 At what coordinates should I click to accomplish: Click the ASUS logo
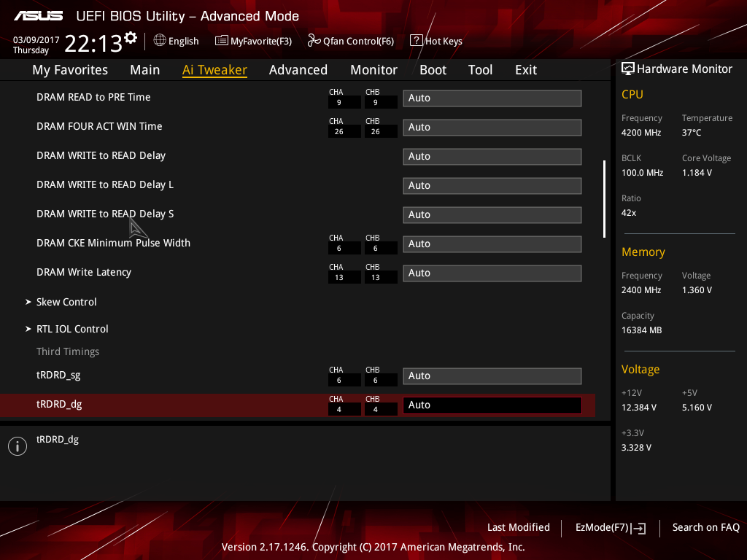click(x=38, y=16)
